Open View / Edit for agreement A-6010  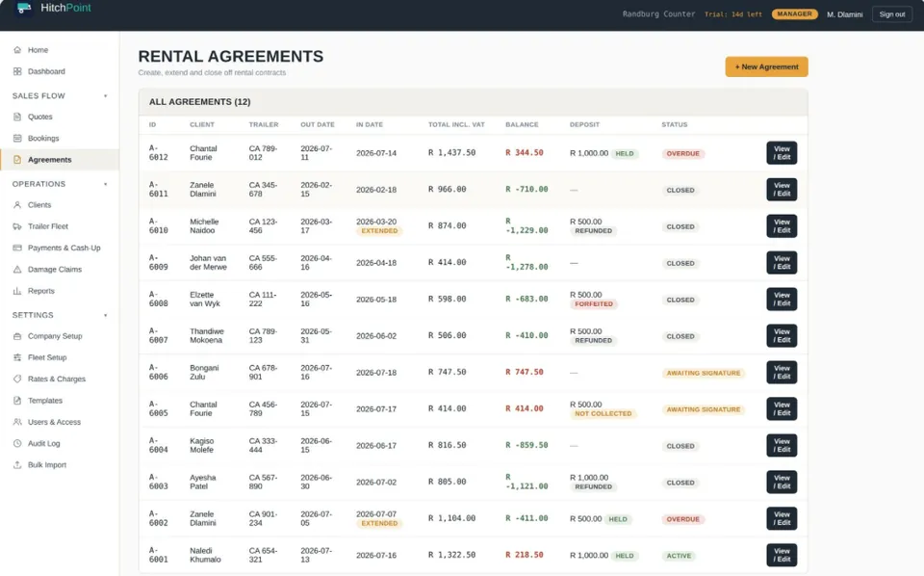coord(782,225)
